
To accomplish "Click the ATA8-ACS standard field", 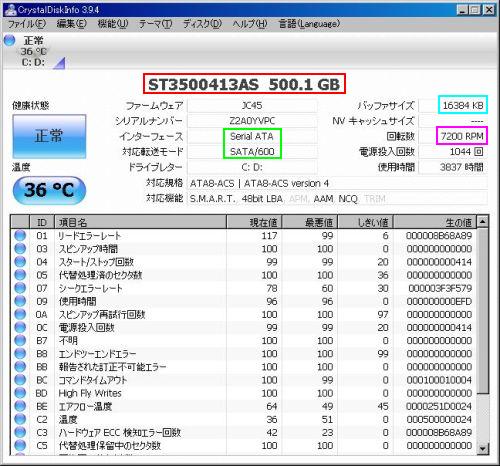I will (x=337, y=183).
